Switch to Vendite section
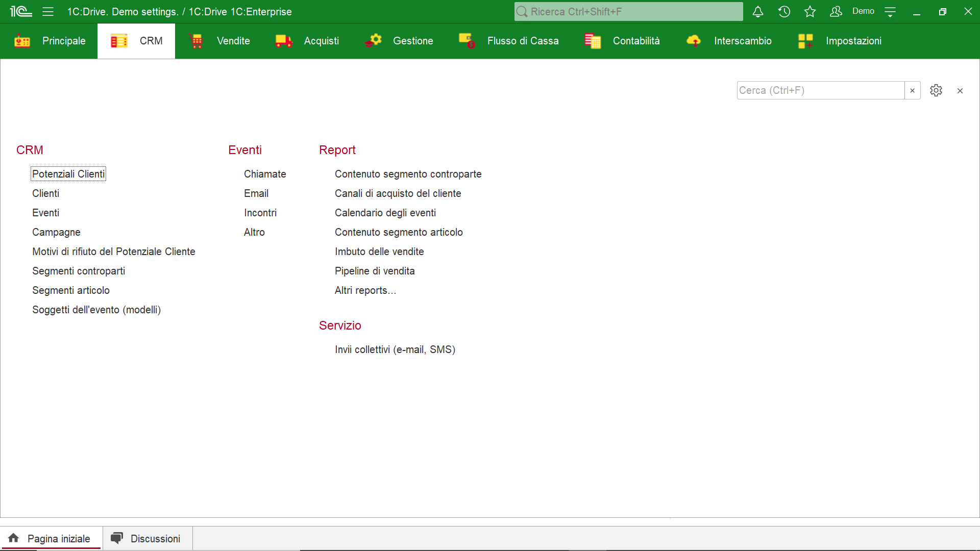This screenshot has height=551, width=980. coord(233,41)
